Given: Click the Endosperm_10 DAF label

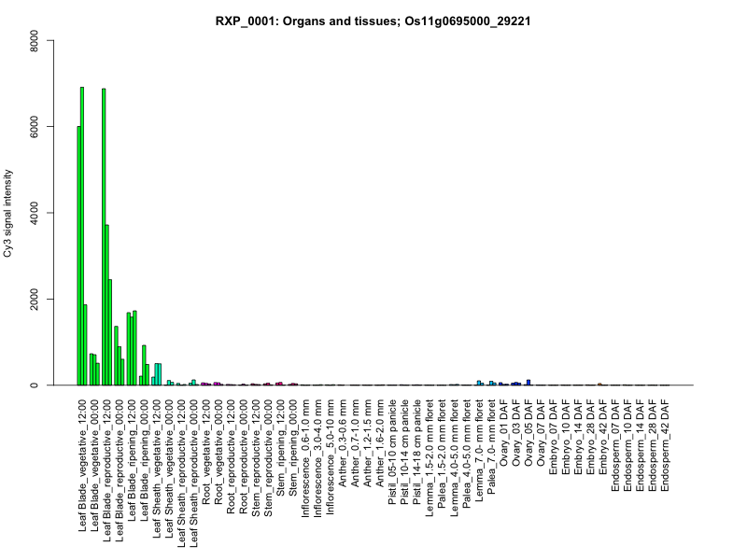Looking at the screenshot, I should coord(627,446).
